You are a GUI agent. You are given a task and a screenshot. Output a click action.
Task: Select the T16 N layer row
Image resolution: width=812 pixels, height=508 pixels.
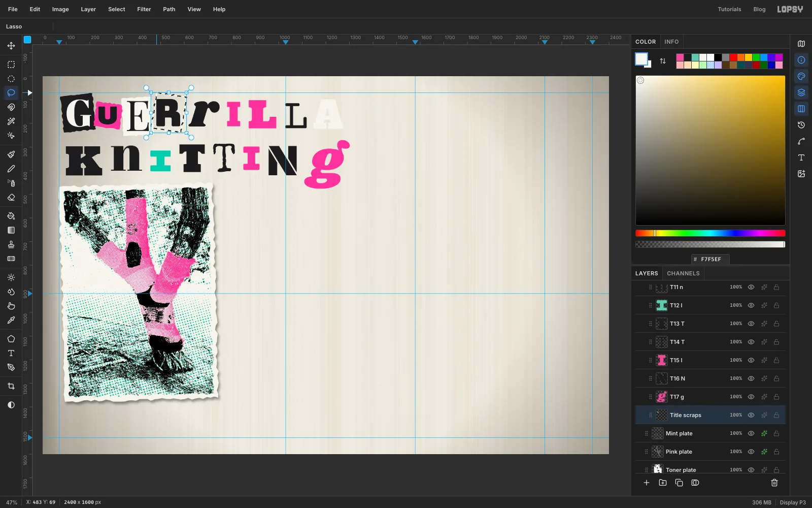(710, 378)
